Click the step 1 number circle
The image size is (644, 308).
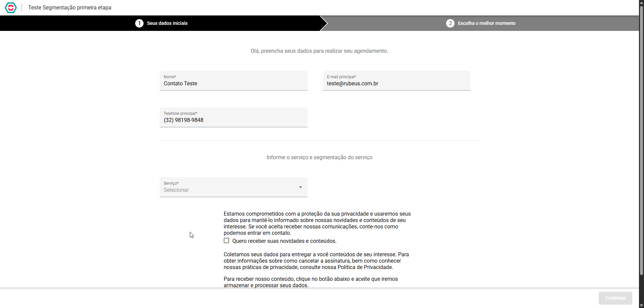(x=139, y=23)
